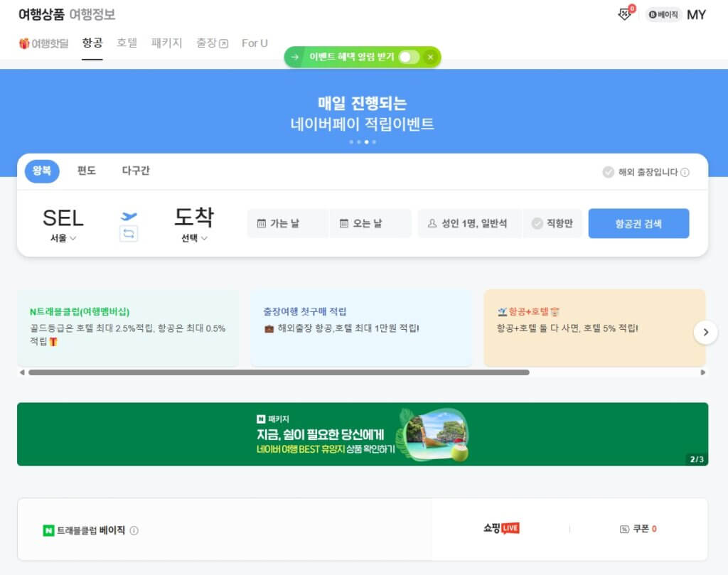Image resolution: width=728 pixels, height=575 pixels.
Task: Click the 가는 날 departure date field
Action: pos(287,223)
